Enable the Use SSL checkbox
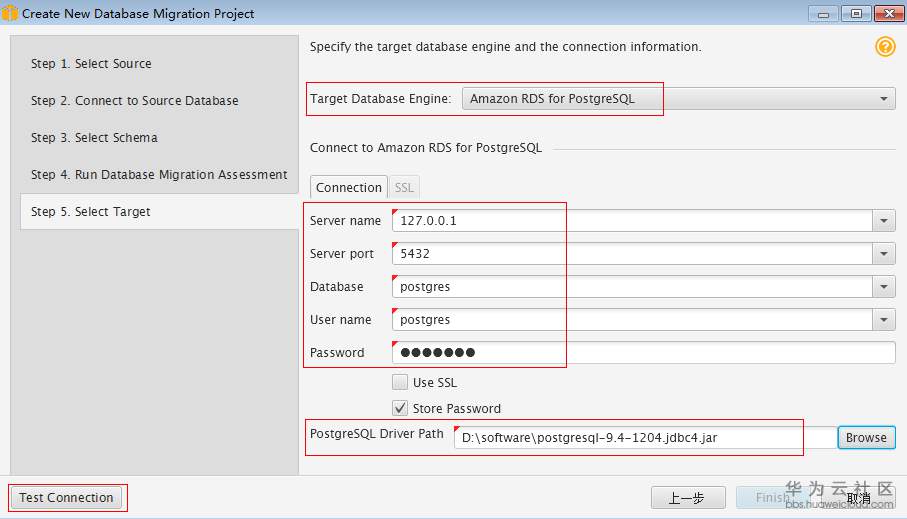The width and height of the screenshot is (907, 519). point(400,382)
